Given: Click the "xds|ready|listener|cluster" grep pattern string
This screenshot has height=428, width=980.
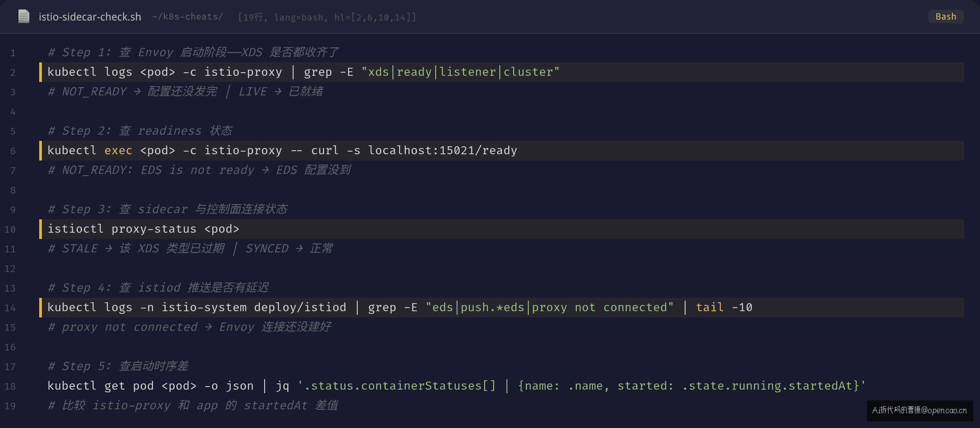Looking at the screenshot, I should pyautogui.click(x=460, y=72).
